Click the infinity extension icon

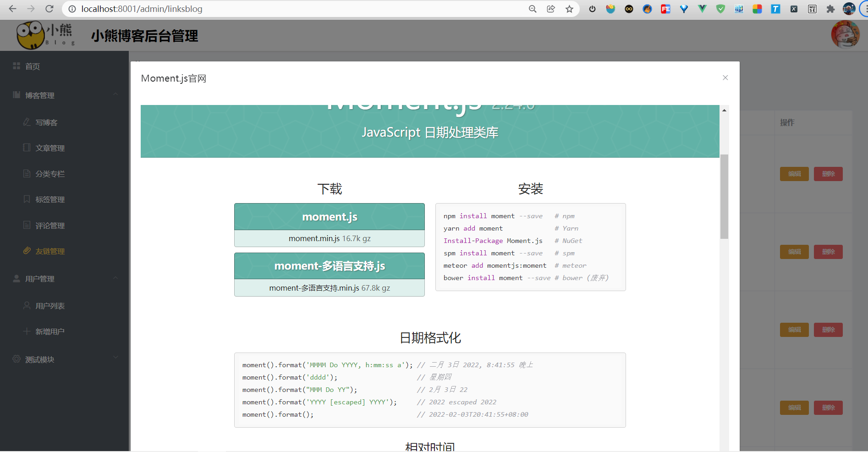pos(629,9)
